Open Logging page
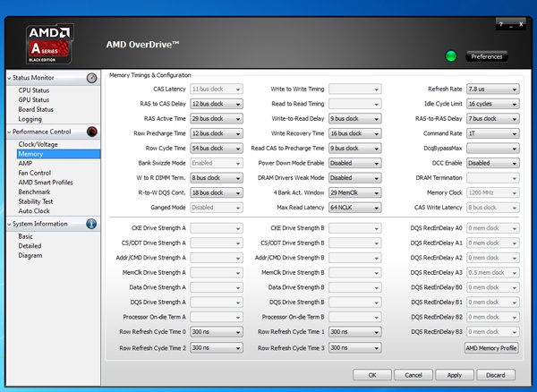 (30, 119)
